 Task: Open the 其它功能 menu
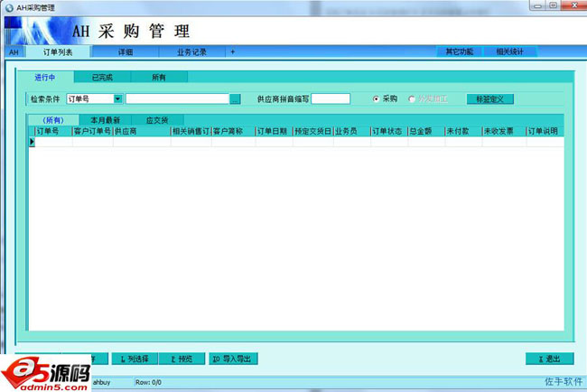[x=460, y=51]
